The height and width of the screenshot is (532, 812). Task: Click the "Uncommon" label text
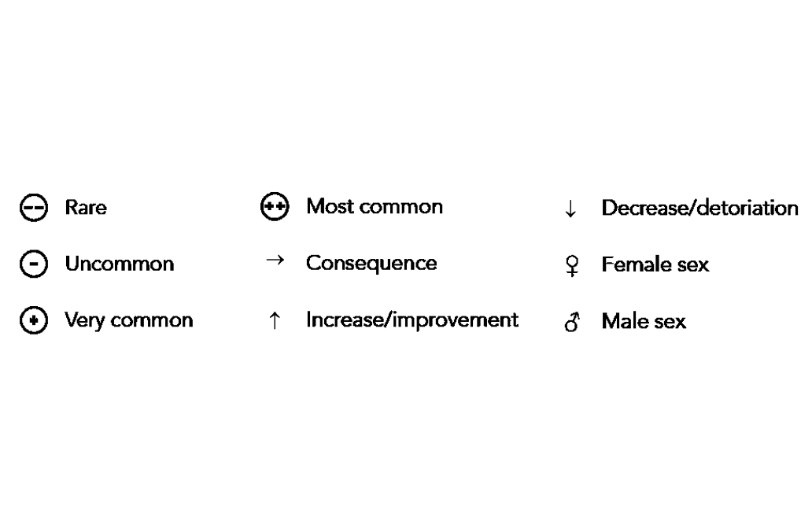click(120, 264)
